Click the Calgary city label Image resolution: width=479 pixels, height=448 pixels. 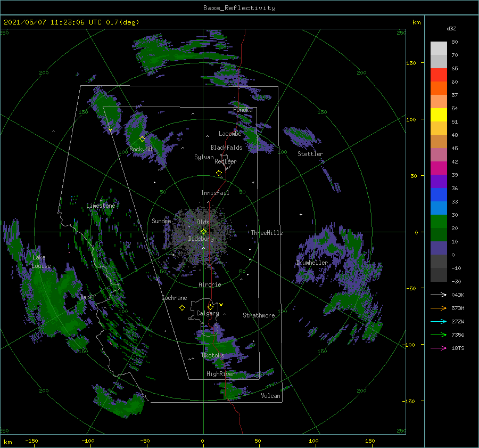click(x=208, y=313)
